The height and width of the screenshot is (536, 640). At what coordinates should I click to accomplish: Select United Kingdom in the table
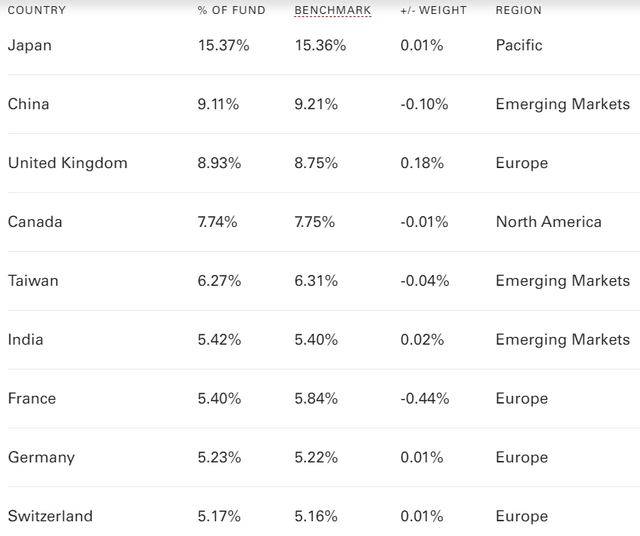67,163
